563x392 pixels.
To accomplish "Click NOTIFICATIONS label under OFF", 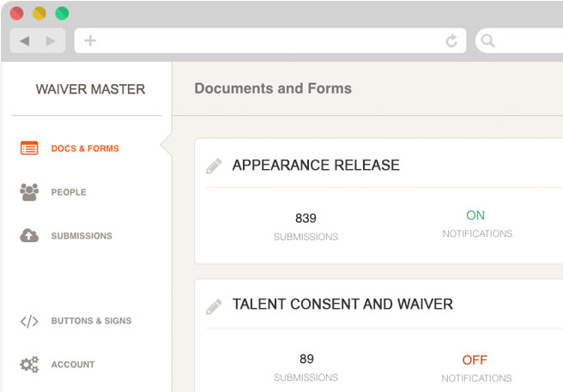I will 476,378.
